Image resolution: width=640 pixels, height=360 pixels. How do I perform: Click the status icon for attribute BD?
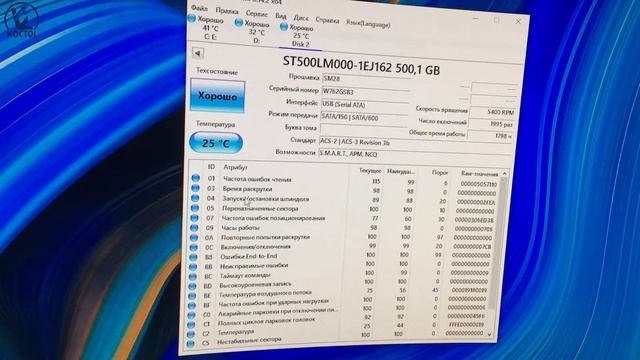(x=192, y=287)
